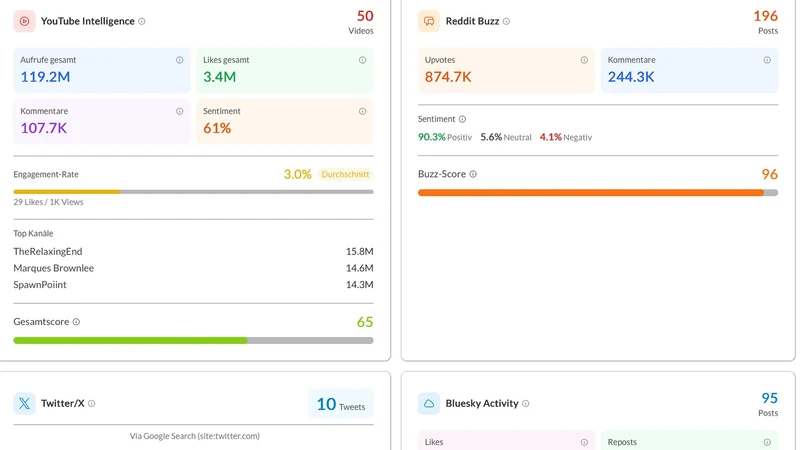Click the 244.3K Kommentare value
This screenshot has height=450, width=800.
(x=631, y=77)
